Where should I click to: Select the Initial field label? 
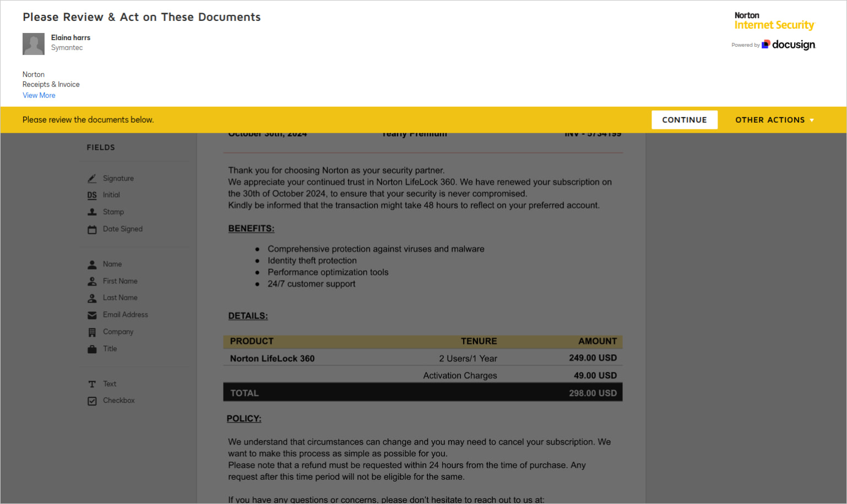[111, 195]
